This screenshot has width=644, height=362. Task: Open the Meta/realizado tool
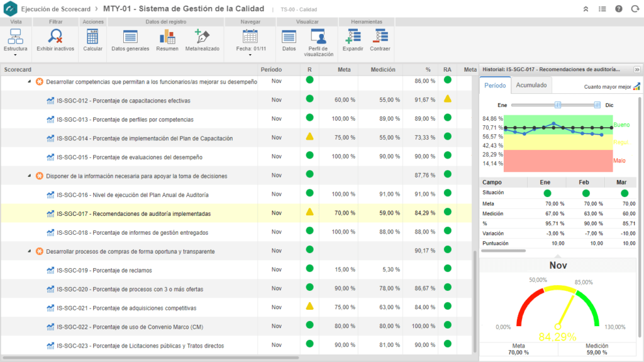click(x=201, y=37)
